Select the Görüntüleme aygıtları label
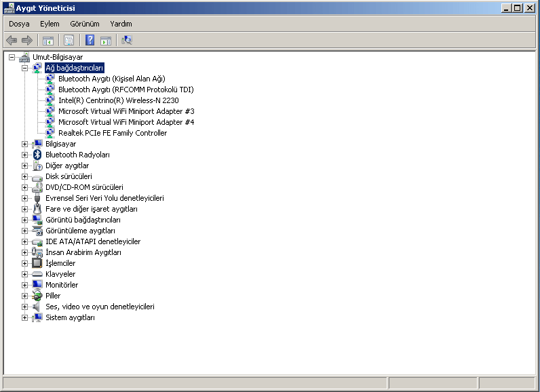This screenshot has height=392, width=540. point(80,231)
